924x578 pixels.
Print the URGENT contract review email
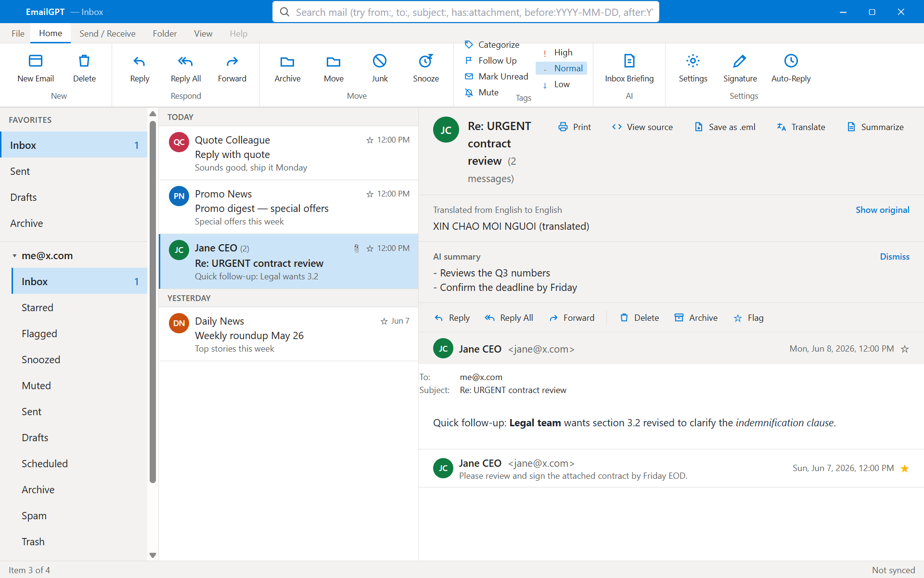pos(575,127)
